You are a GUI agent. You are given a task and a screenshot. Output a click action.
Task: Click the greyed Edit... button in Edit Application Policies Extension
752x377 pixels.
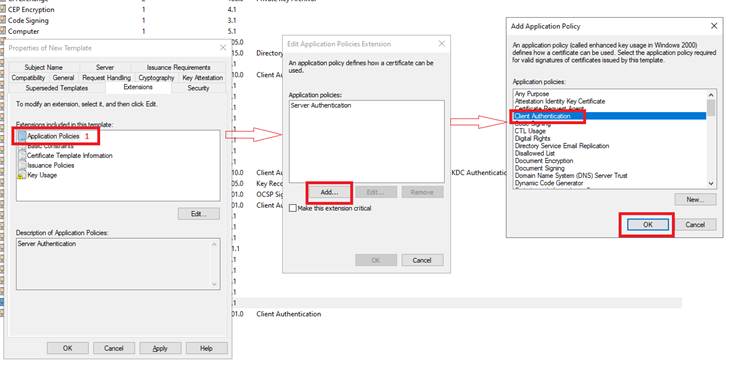click(376, 192)
